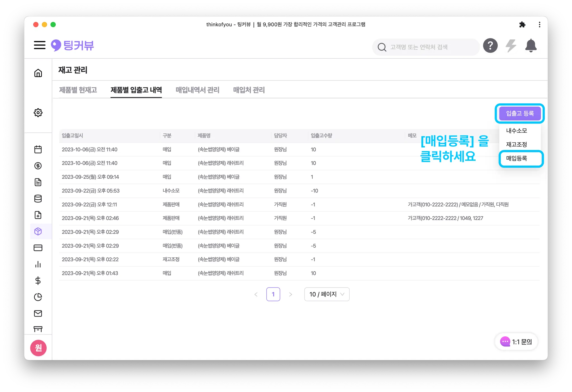Click the help question mark icon
Viewport: 572px width, 392px height.
(490, 46)
